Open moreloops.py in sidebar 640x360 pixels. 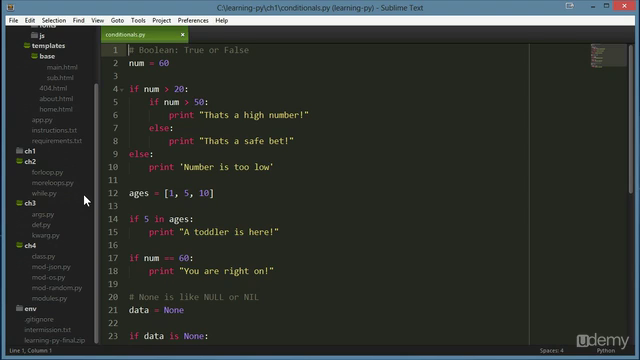click(x=53, y=183)
